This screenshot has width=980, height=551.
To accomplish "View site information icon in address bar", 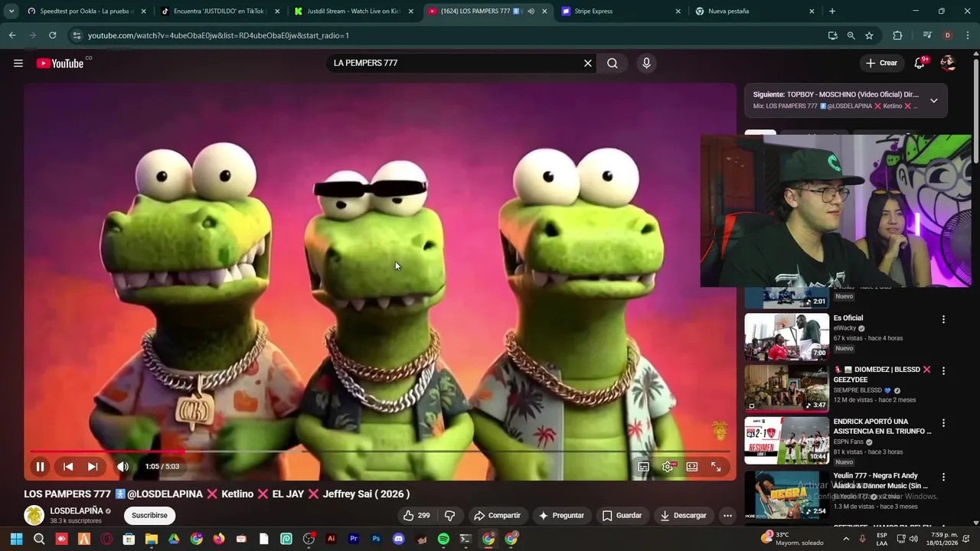I will coord(76,35).
